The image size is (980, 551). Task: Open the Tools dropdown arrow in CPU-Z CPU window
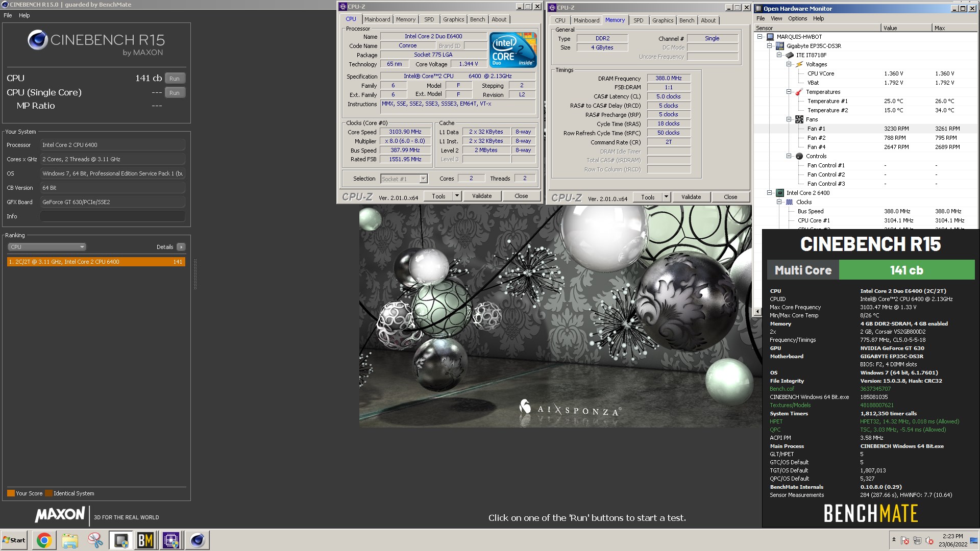click(457, 196)
